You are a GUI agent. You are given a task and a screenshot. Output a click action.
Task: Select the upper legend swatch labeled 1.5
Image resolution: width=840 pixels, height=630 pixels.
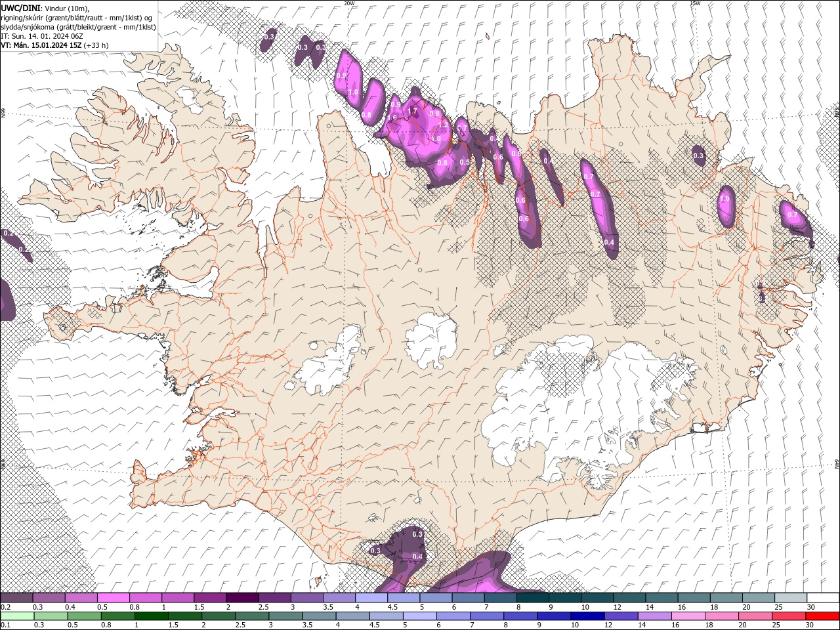(210, 597)
